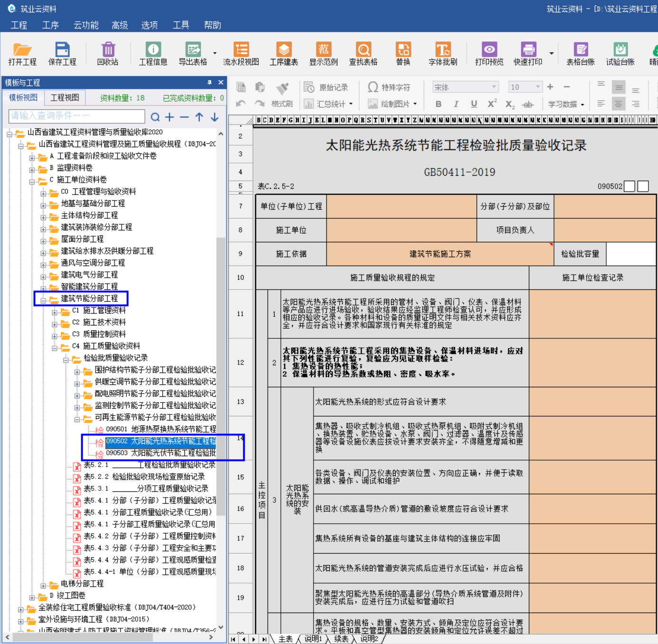
Task: Open the 宋体 font dropdown
Action: tap(494, 87)
